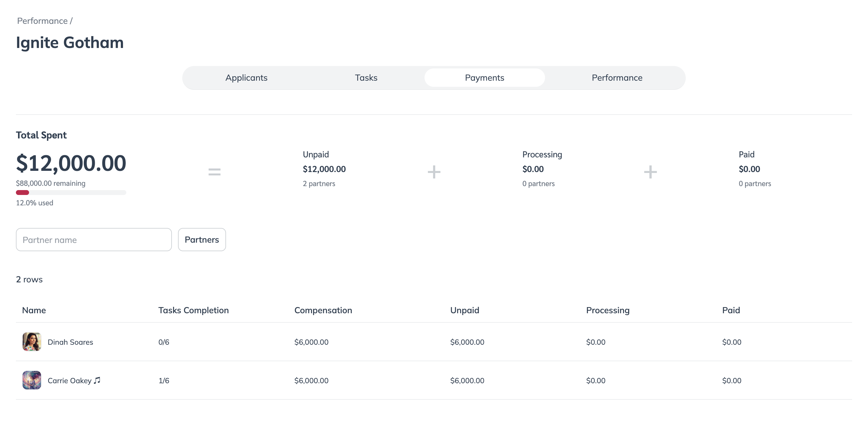Switch to the Applicants tab

coord(246,78)
